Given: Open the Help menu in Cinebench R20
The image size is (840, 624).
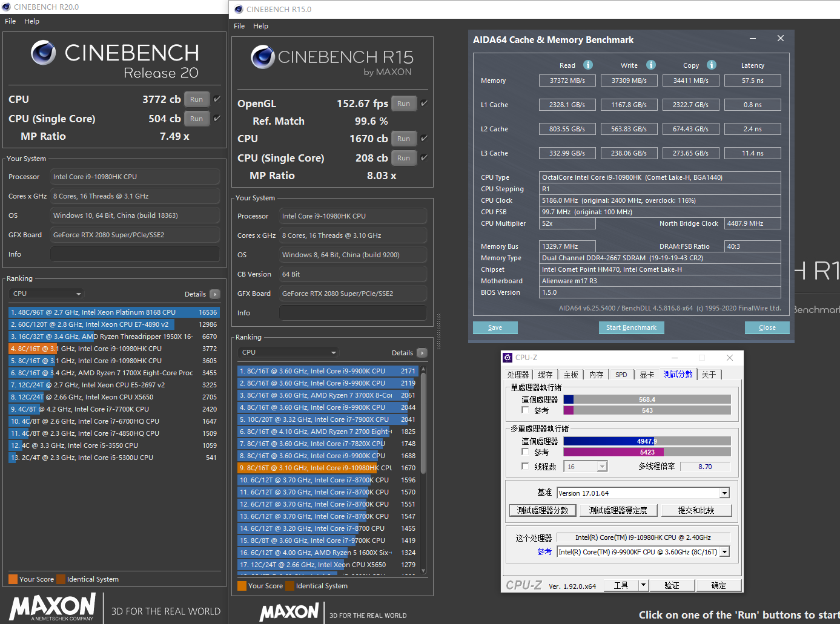Looking at the screenshot, I should (x=31, y=21).
